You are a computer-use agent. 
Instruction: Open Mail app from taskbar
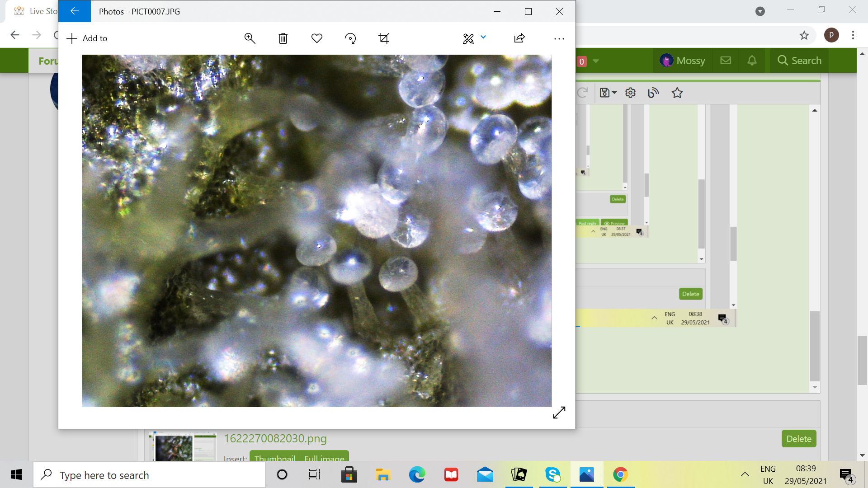click(x=485, y=475)
